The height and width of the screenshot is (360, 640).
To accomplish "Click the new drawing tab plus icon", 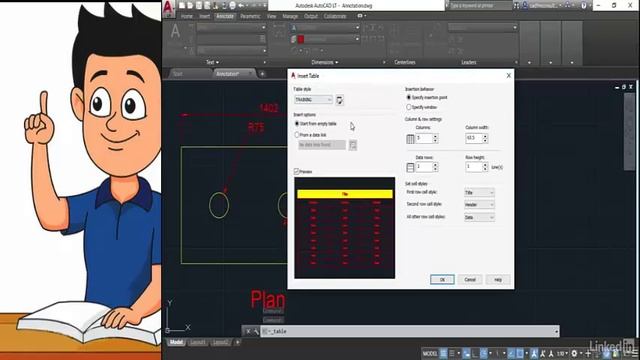I will coord(262,74).
